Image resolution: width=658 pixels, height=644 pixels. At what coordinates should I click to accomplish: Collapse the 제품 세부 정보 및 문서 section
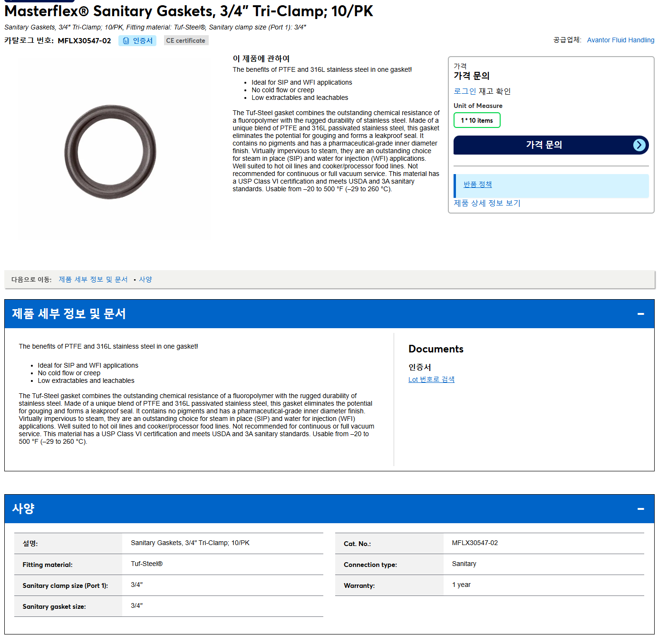point(641,314)
